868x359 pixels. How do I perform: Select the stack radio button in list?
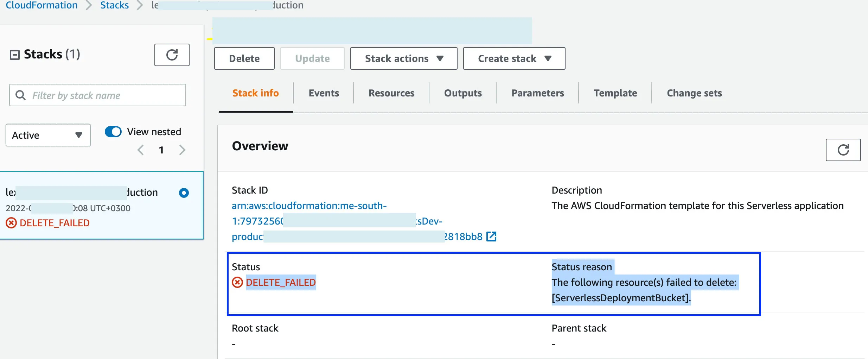[x=184, y=193]
